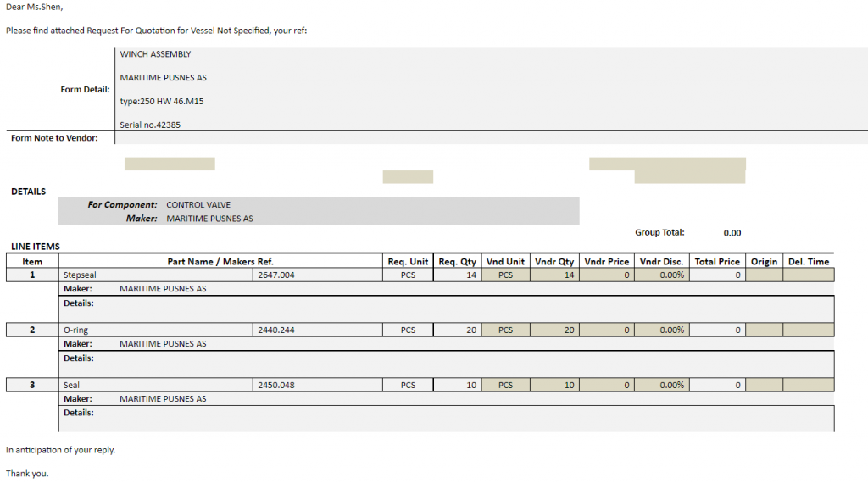Viewport: 868px width, 483px height.
Task: Click the Vndr Price field for Stepseal
Action: tap(606, 275)
